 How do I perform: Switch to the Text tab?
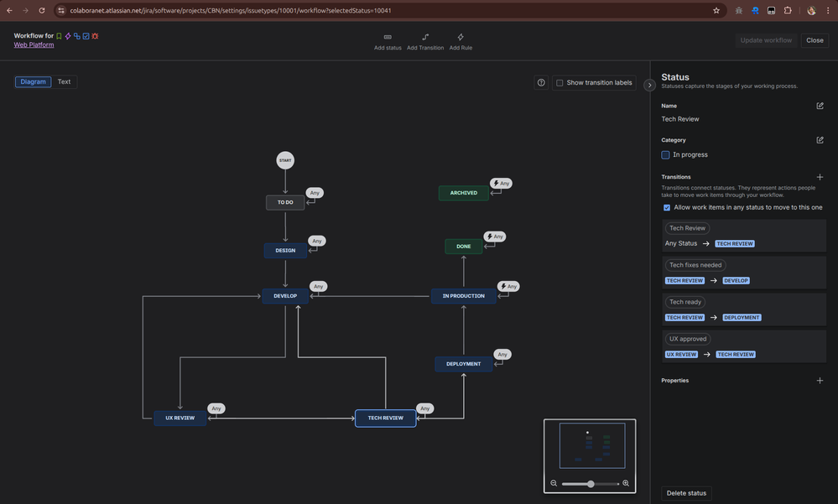click(64, 81)
